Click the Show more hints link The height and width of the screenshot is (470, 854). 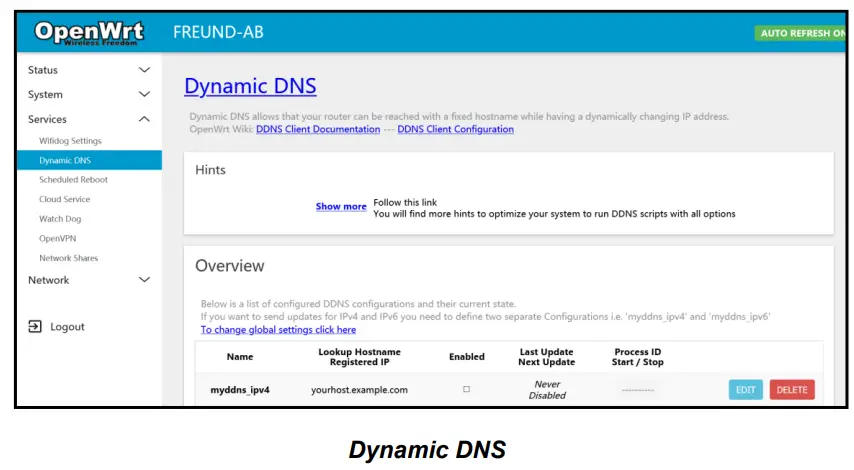point(341,206)
